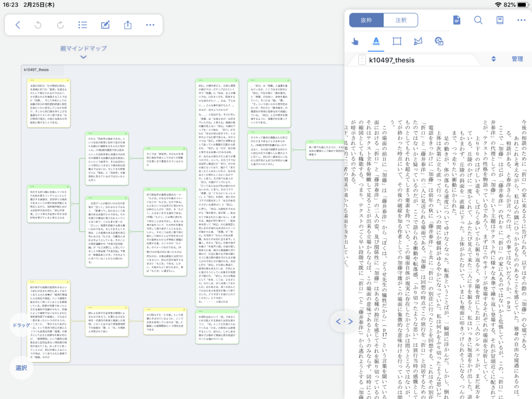Image resolution: width=532 pixels, height=399 pixels.
Task: Expand arrow on そうやって春洋 card
Action: 288,132
